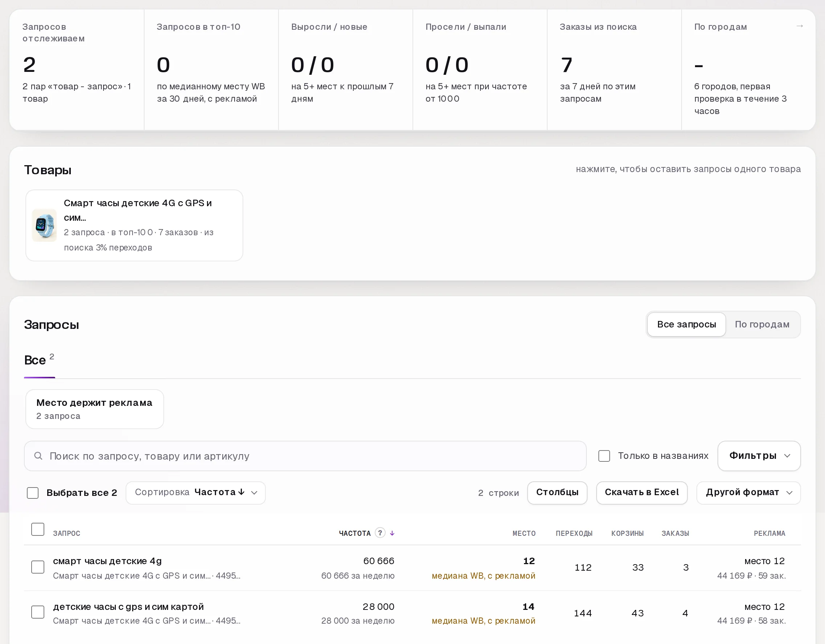Click the frequency help question mark icon
Image resolution: width=825 pixels, height=644 pixels.
[x=380, y=533]
